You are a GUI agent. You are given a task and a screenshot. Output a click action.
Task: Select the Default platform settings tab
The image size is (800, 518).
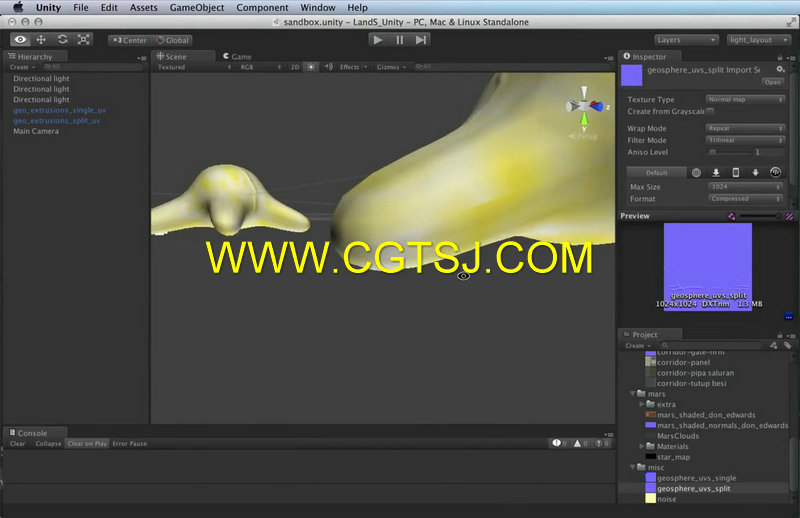[x=656, y=172]
